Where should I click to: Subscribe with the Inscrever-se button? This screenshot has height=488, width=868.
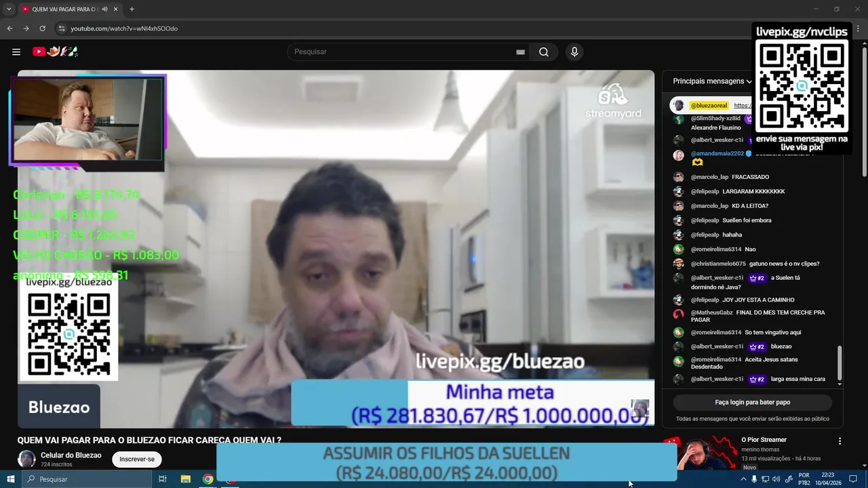pos(137,459)
